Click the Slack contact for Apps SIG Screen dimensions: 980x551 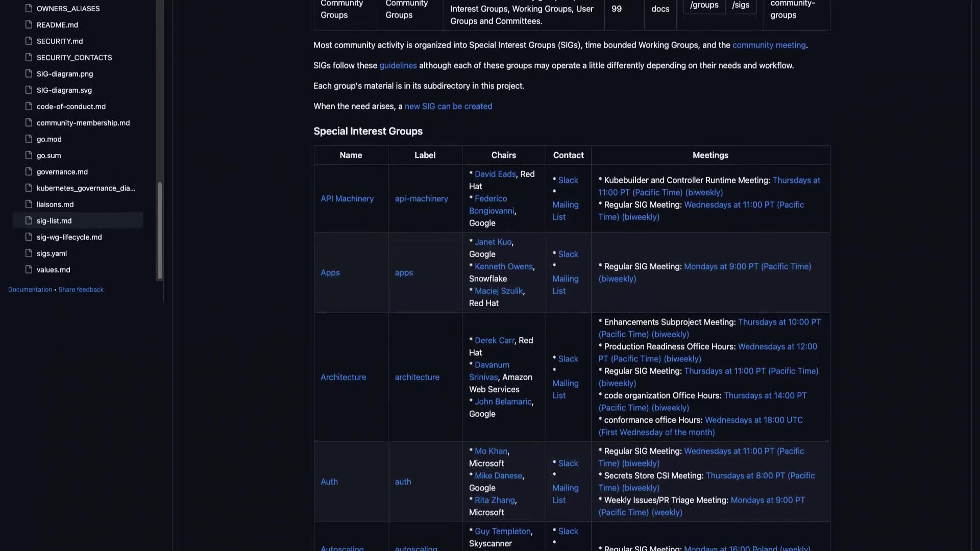click(x=568, y=254)
